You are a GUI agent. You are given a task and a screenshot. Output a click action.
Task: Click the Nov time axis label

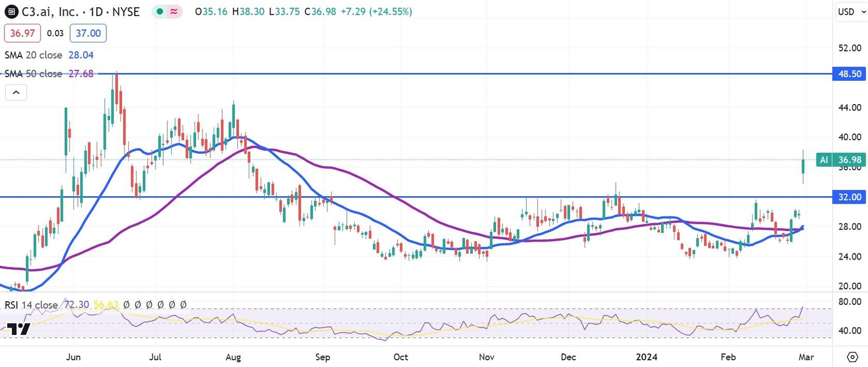click(487, 357)
